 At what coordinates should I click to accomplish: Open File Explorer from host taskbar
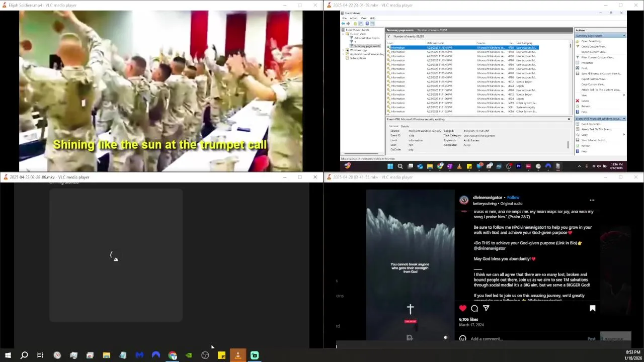point(106,355)
